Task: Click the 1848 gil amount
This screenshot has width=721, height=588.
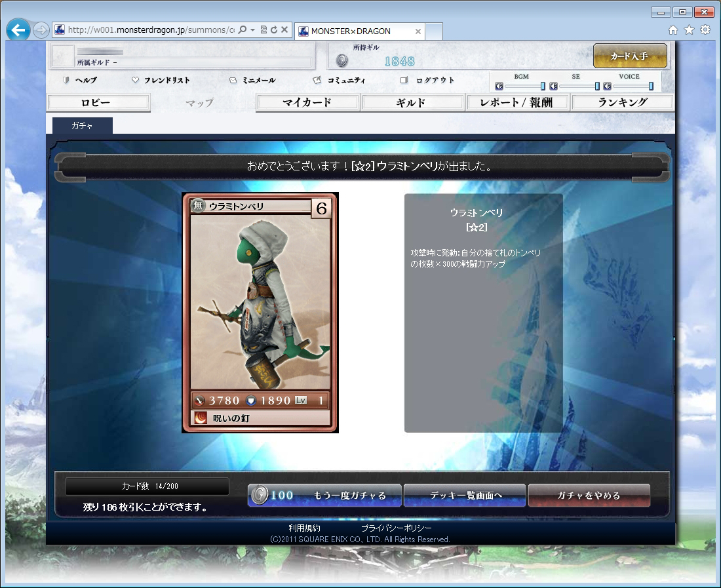Action: point(400,61)
